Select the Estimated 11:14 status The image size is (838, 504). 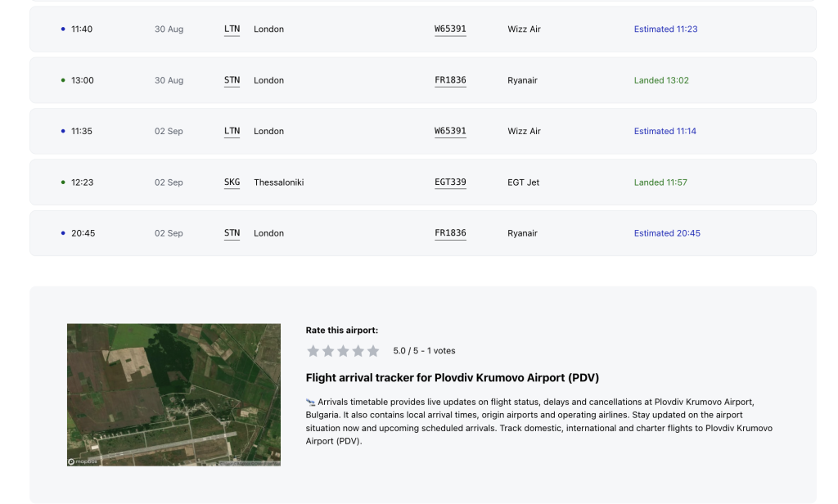(x=665, y=132)
